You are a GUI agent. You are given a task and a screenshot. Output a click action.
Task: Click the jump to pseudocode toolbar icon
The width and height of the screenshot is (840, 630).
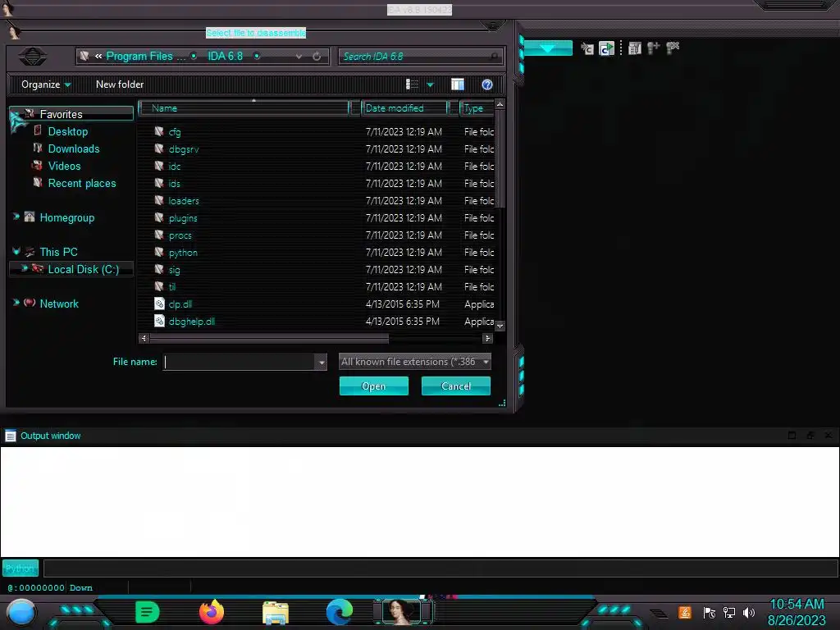click(x=587, y=48)
